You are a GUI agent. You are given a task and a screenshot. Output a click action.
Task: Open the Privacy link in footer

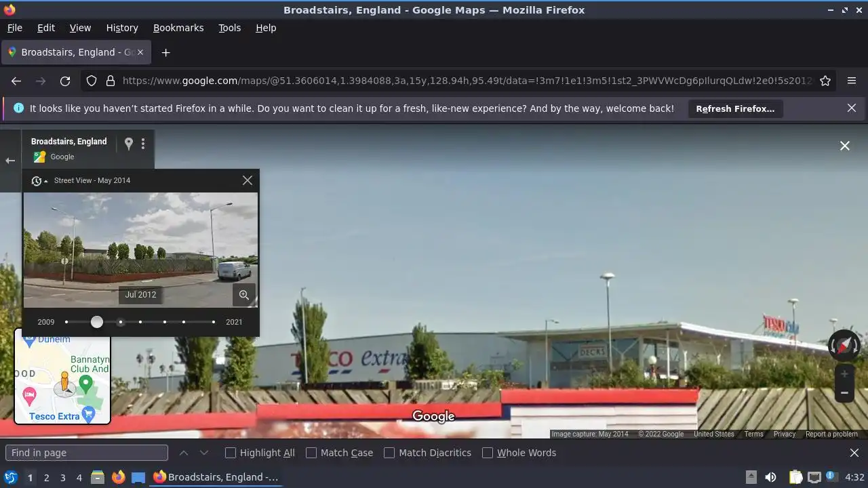785,434
